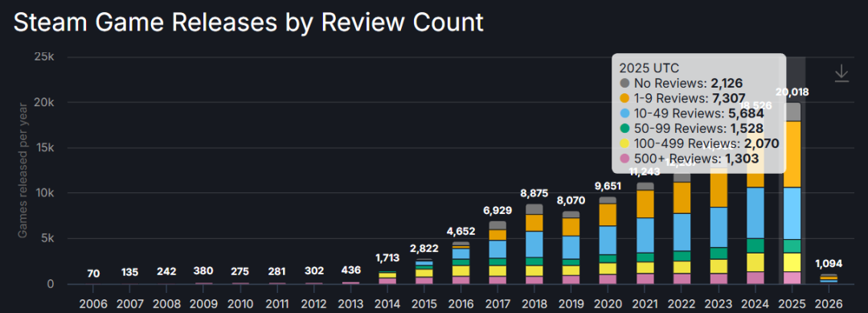Click the 2014 bar
Screen dimensions: 868x313
(x=387, y=278)
